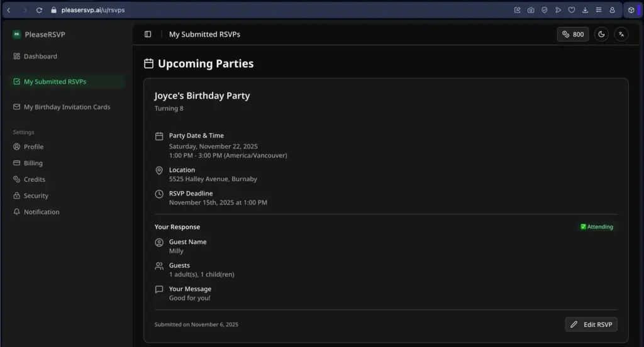Image resolution: width=644 pixels, height=347 pixels.
Task: Select My Submitted RSVPs in sidebar
Action: pos(55,82)
